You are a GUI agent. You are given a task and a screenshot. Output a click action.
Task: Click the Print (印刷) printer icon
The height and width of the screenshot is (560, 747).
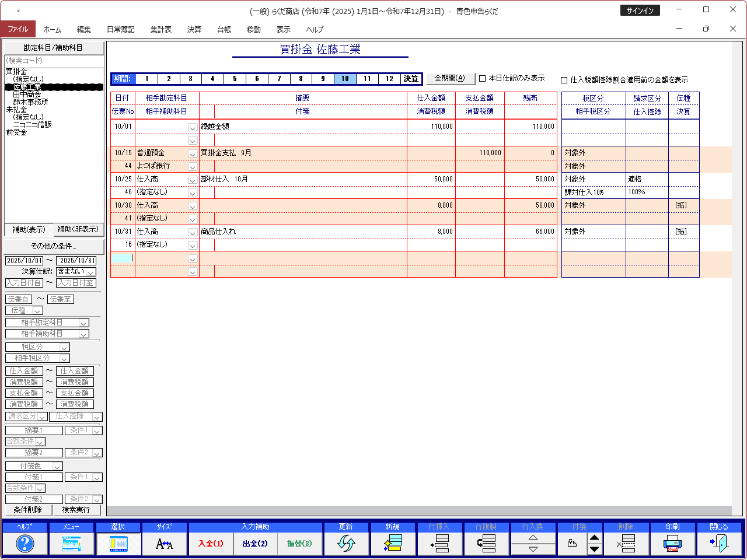click(672, 544)
